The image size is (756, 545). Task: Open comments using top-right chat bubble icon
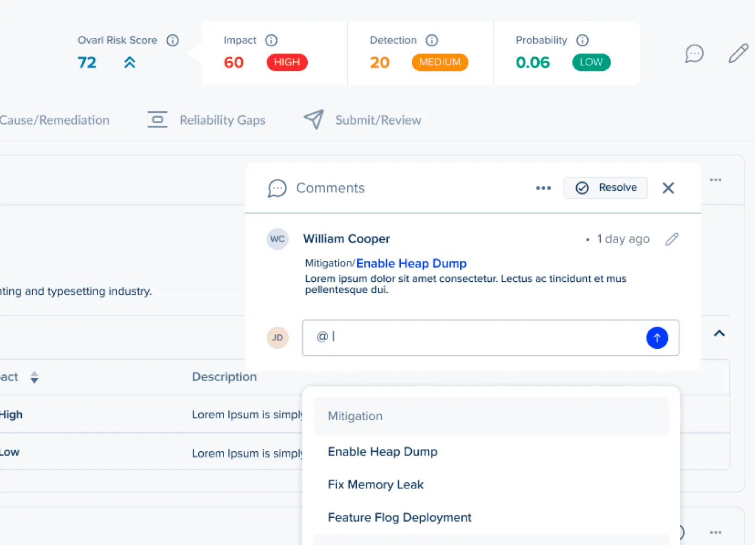(694, 53)
